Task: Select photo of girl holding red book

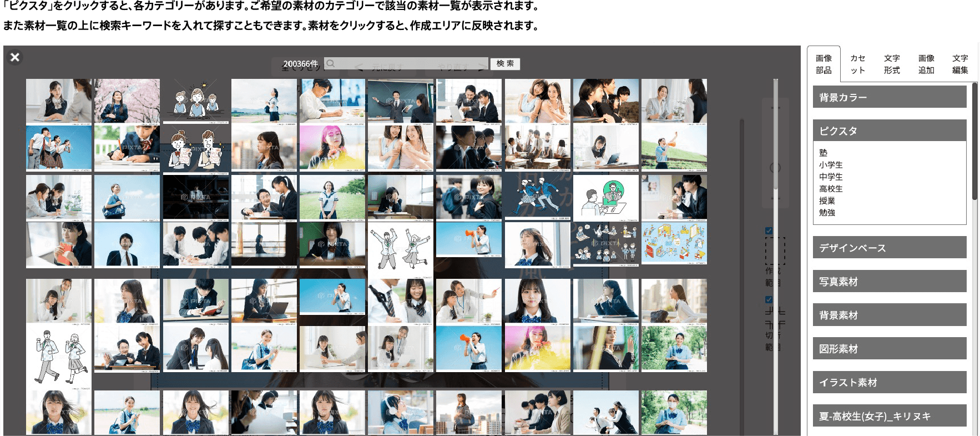Action: click(x=59, y=245)
